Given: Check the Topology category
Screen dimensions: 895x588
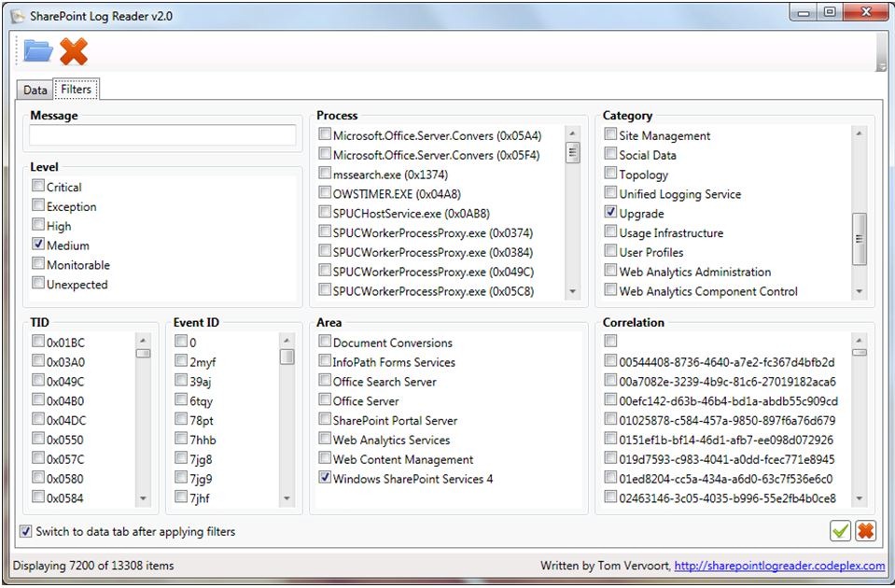Looking at the screenshot, I should click(610, 174).
